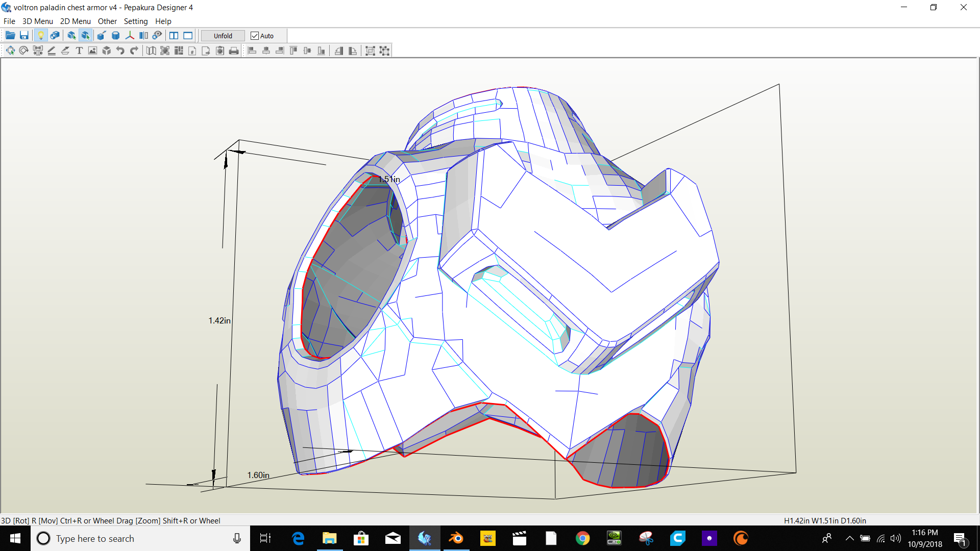Click the Align left toolbar icon
This screenshot has height=551, width=980.
point(252,51)
